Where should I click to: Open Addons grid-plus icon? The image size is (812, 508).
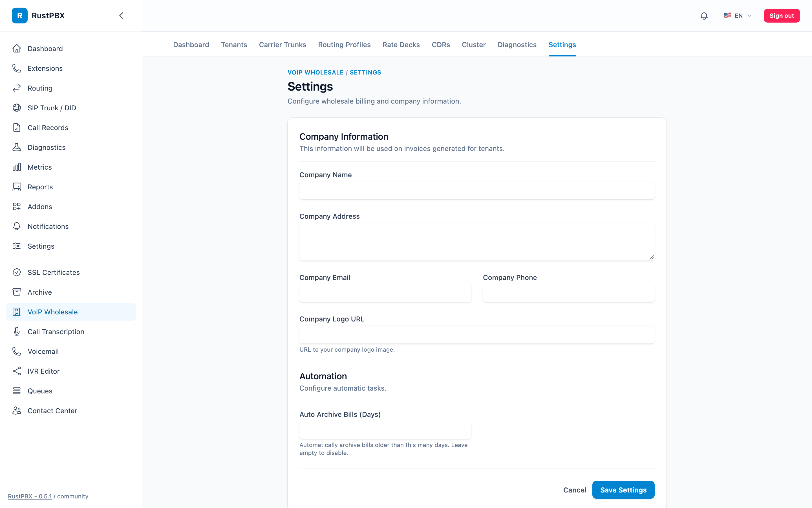pos(17,207)
